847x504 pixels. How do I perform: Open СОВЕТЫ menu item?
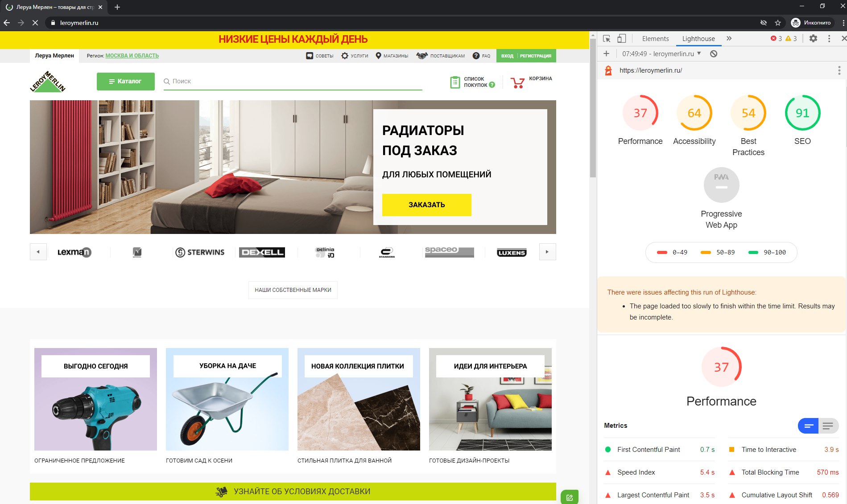(320, 56)
